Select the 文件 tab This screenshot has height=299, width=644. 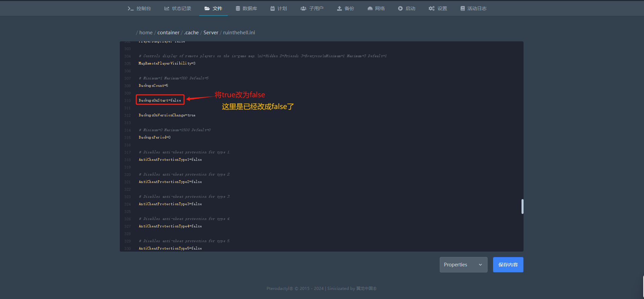[x=213, y=8]
